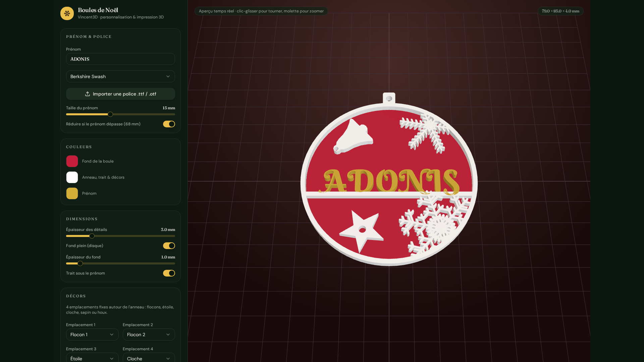Edit the Prénom field containing ADONIS
644x362 pixels.
click(x=120, y=59)
